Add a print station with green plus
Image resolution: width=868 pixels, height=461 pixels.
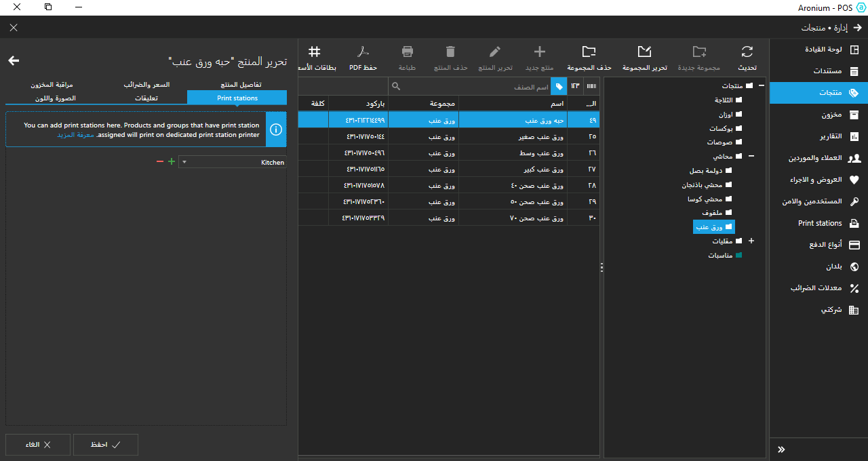(171, 162)
